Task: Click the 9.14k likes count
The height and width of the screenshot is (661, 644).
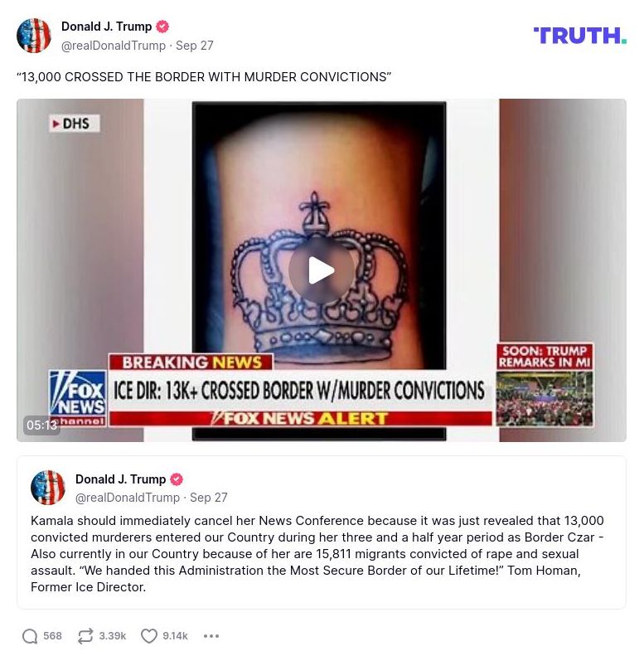Action: [175, 636]
